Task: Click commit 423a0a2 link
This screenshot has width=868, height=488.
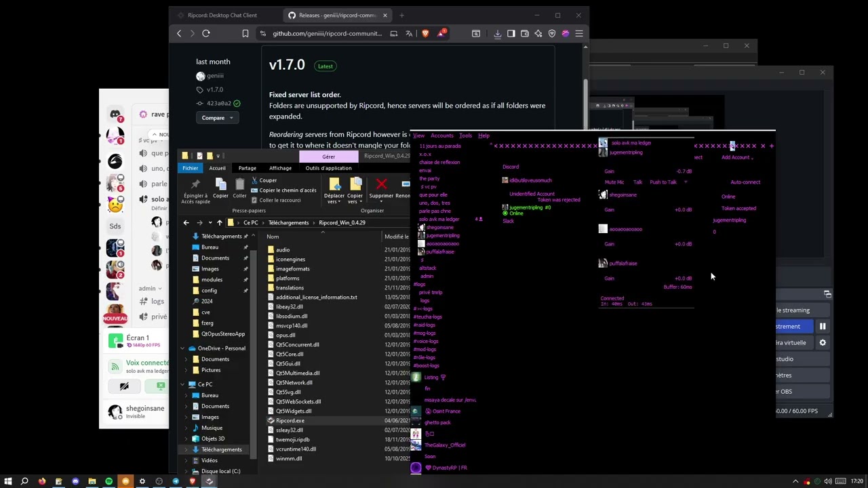Action: click(218, 103)
